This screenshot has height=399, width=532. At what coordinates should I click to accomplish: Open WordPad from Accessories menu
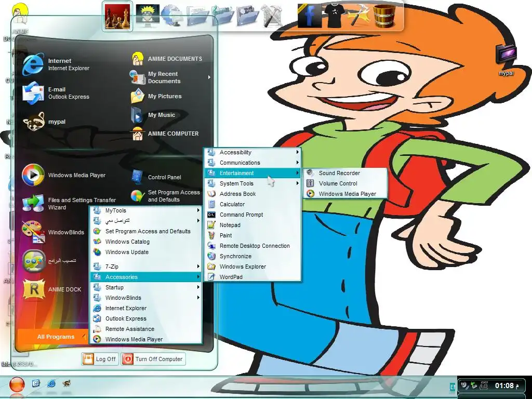252,277
